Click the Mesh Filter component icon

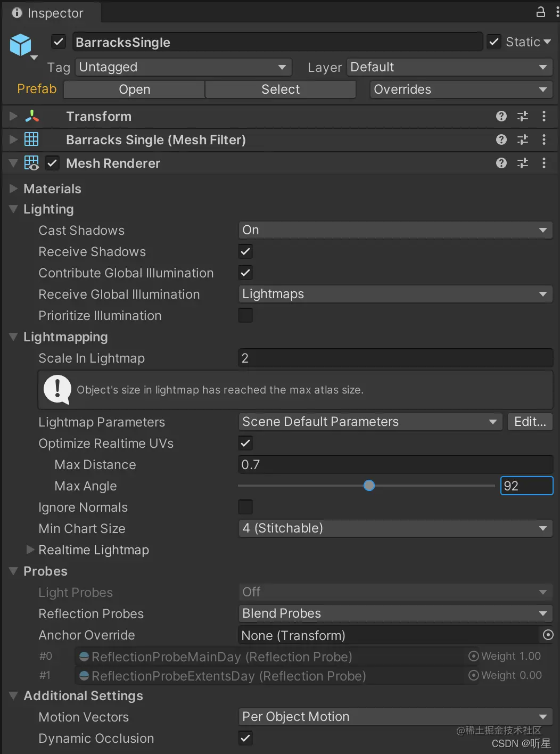[31, 140]
